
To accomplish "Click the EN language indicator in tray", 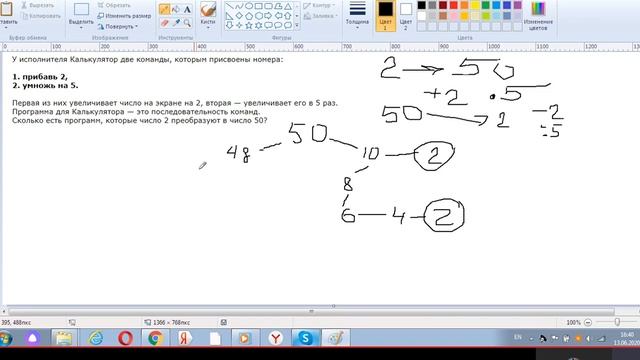I will coord(518,337).
